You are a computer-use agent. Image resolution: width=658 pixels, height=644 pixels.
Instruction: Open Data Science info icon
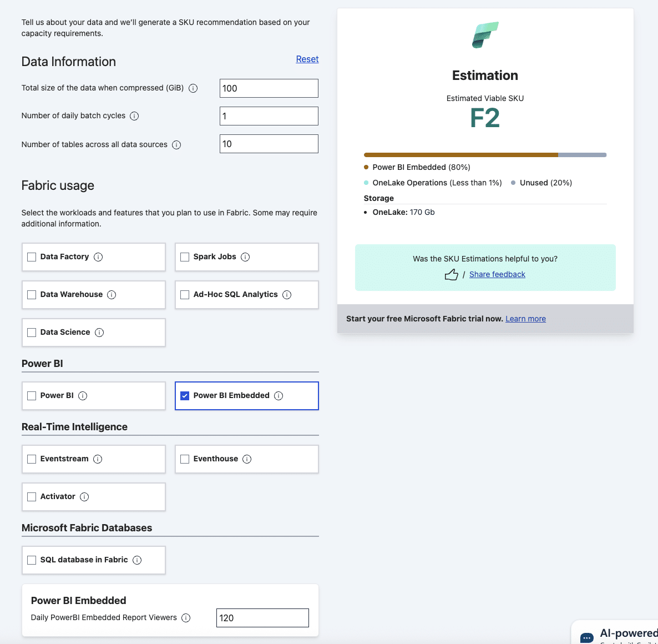(x=99, y=333)
